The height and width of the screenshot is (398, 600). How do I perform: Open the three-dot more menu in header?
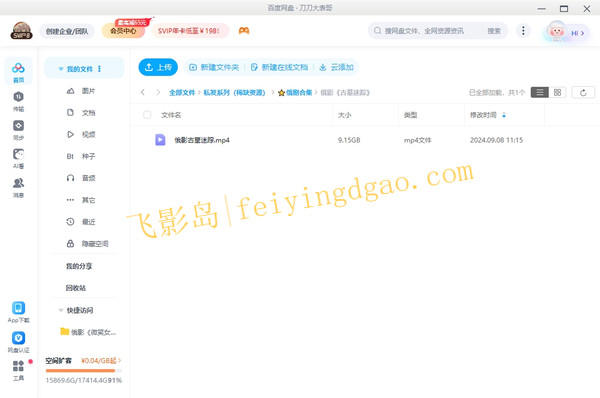[x=523, y=30]
